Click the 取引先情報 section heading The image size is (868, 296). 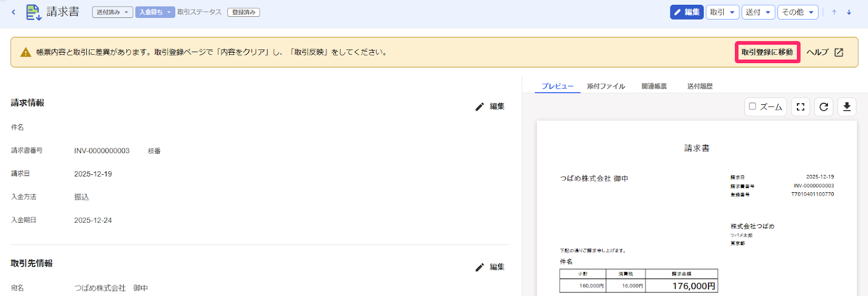click(x=32, y=263)
